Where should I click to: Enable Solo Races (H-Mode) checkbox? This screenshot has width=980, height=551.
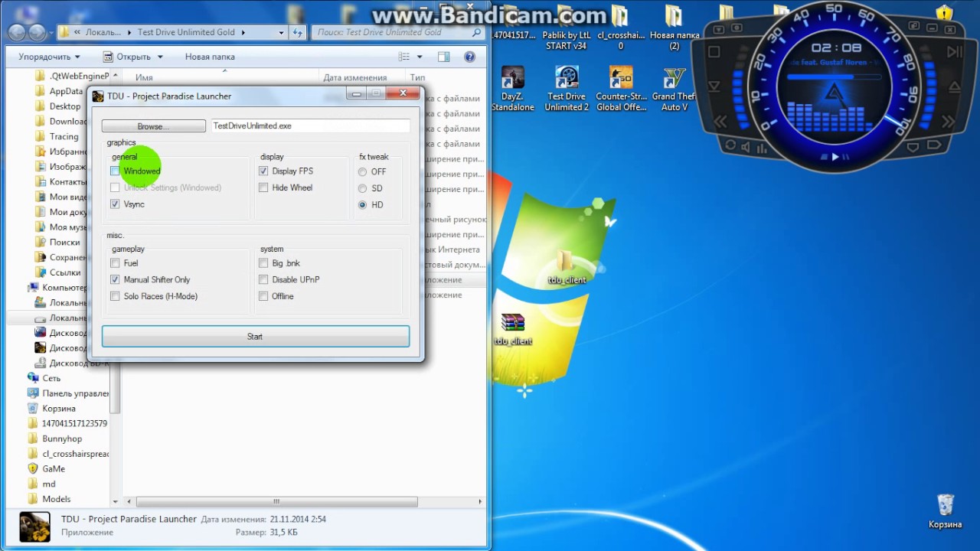point(115,296)
